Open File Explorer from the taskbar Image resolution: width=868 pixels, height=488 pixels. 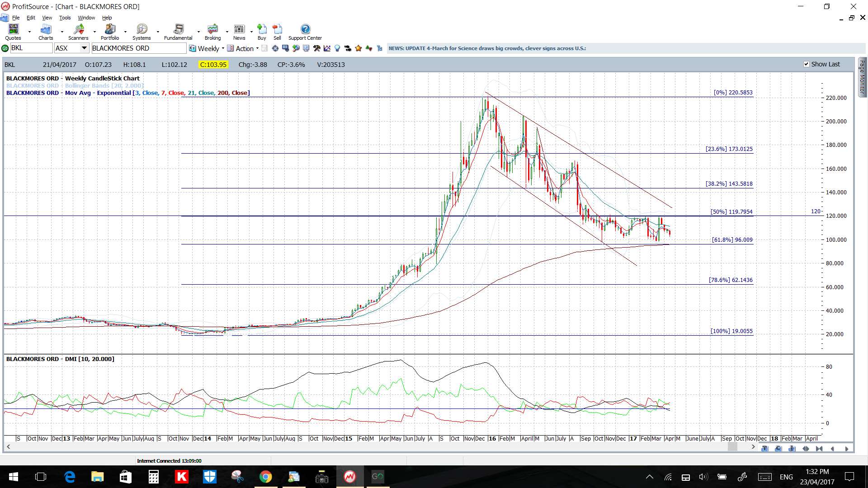pyautogui.click(x=98, y=477)
